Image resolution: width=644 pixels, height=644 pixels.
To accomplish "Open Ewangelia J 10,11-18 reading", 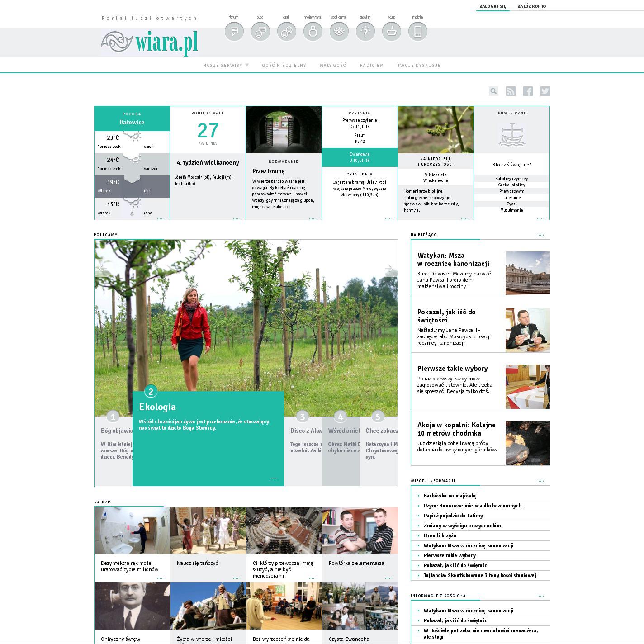I will (x=360, y=157).
